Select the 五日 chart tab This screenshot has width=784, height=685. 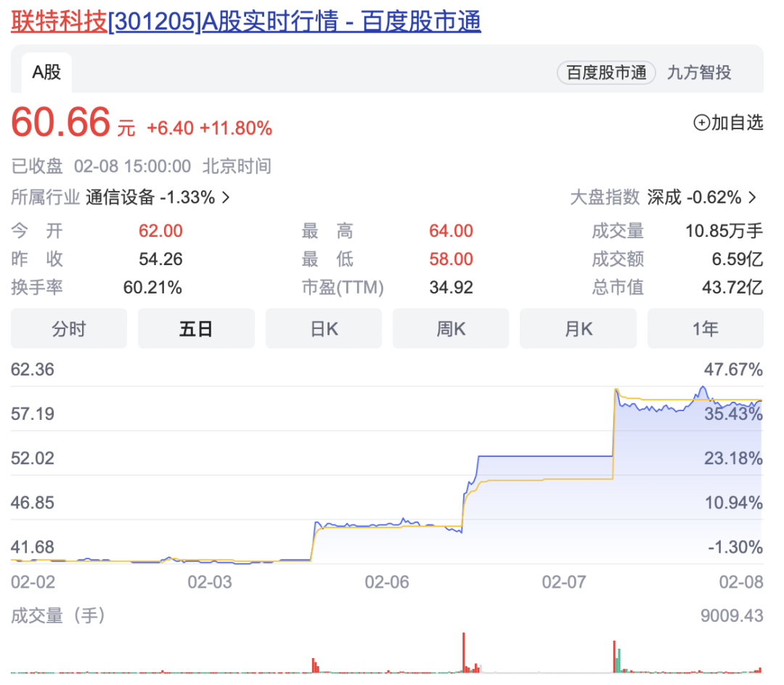tap(196, 328)
